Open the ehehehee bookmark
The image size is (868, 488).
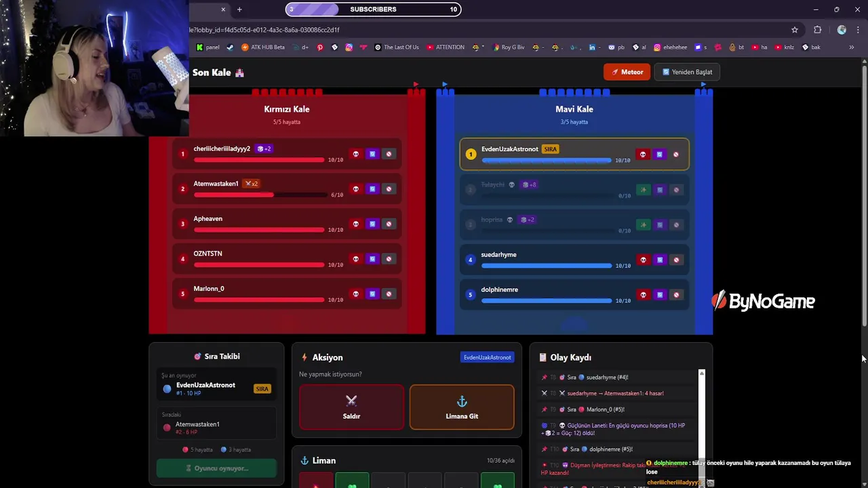669,47
